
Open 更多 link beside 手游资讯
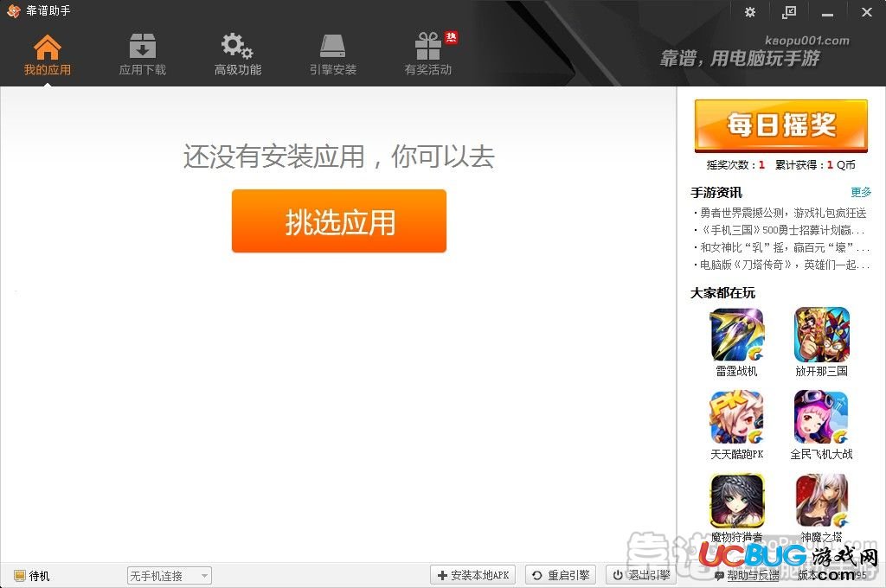tap(861, 192)
